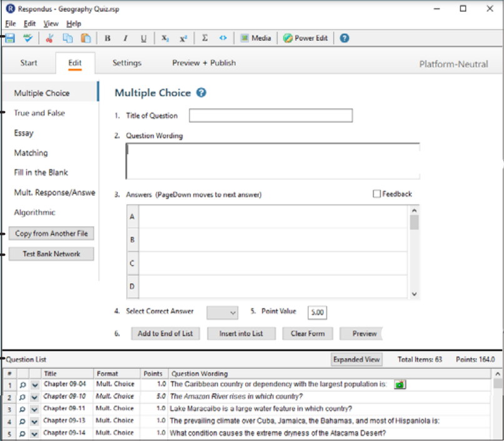Click the Cut scissors icon
The image size is (504, 441).
click(x=50, y=38)
